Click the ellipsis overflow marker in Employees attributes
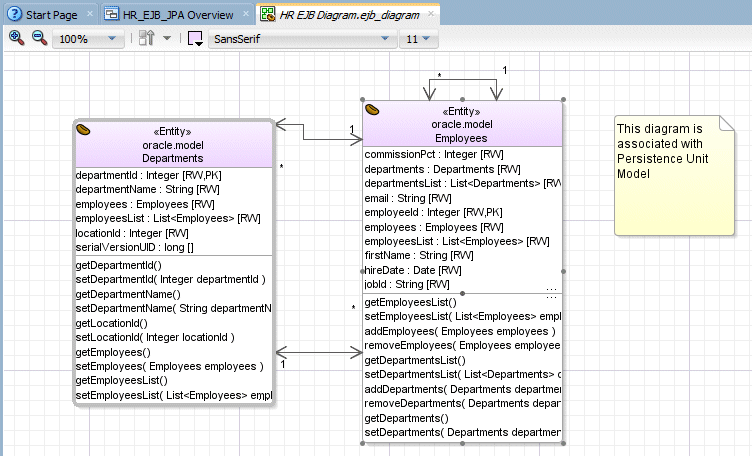Screen dimensions: 752x456 point(552,290)
